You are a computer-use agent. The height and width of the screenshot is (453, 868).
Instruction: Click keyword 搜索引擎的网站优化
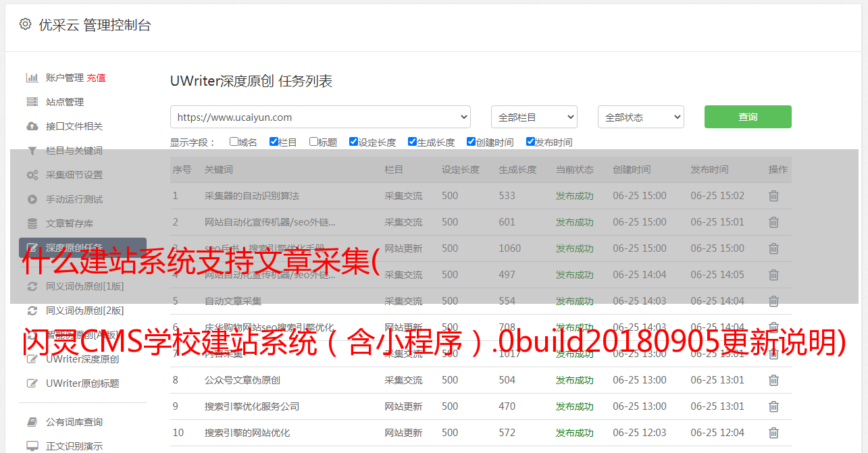247,433
